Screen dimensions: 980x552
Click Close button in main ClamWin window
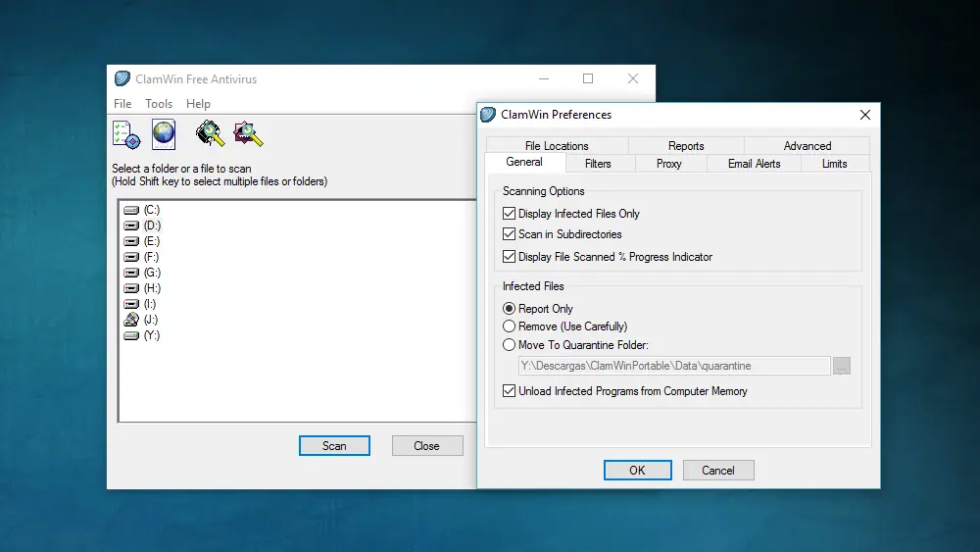pyautogui.click(x=427, y=446)
